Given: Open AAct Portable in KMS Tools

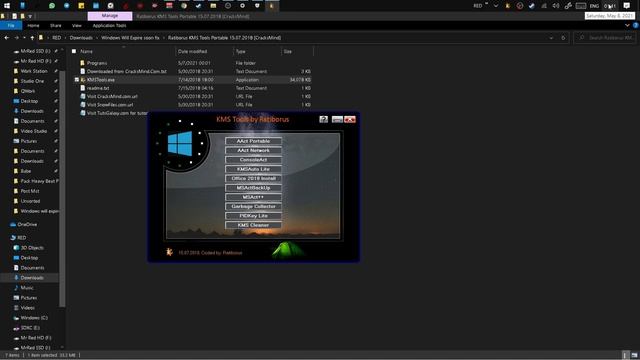Looking at the screenshot, I should coord(253,141).
